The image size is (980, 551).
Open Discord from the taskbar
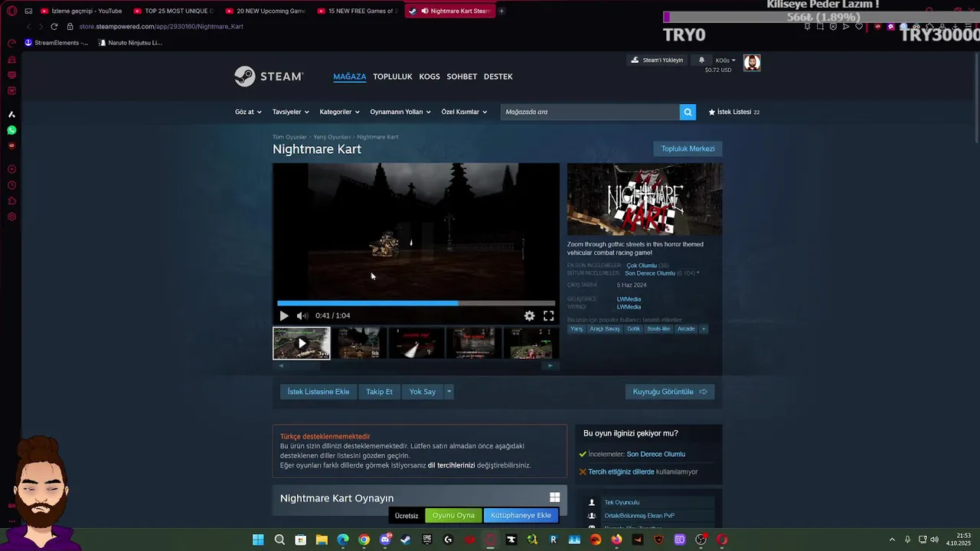(x=385, y=540)
